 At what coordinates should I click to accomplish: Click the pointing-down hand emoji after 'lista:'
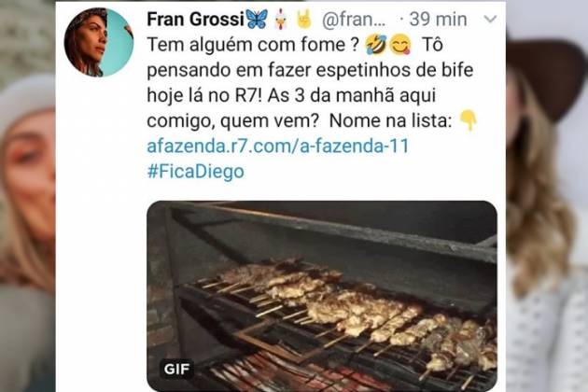point(468,120)
